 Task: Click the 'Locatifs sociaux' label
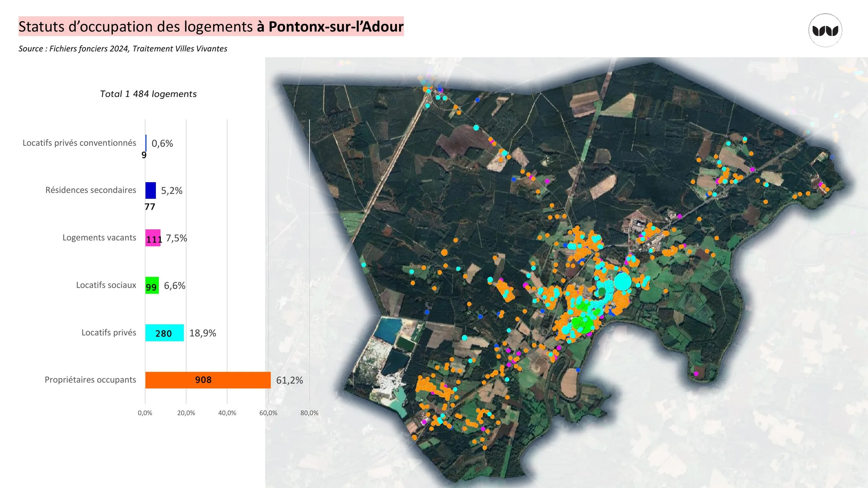(x=106, y=285)
